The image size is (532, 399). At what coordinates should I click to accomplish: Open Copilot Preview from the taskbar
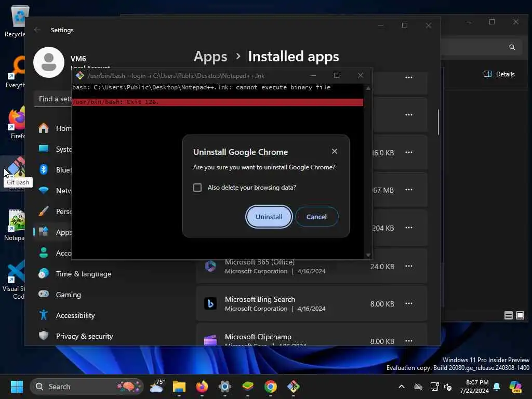point(515,387)
